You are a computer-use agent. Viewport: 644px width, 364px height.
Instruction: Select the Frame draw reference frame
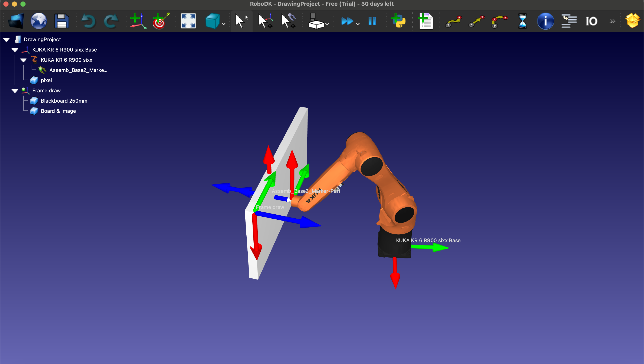tap(46, 91)
